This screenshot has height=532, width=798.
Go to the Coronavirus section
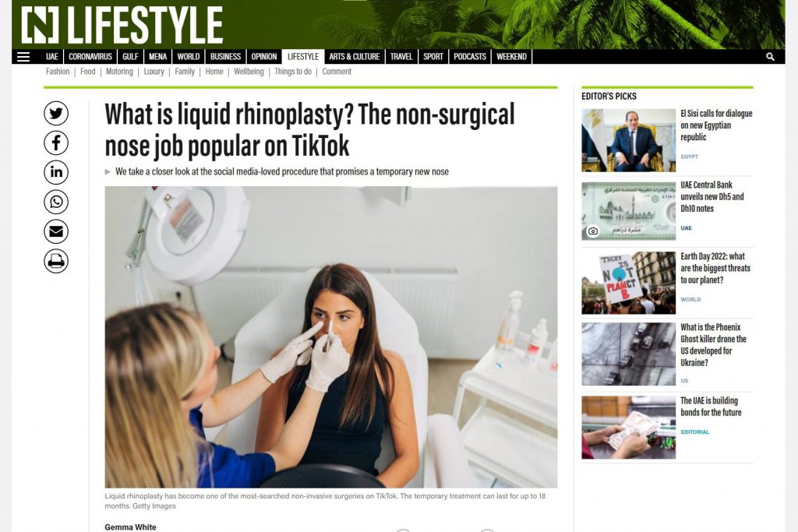click(90, 56)
